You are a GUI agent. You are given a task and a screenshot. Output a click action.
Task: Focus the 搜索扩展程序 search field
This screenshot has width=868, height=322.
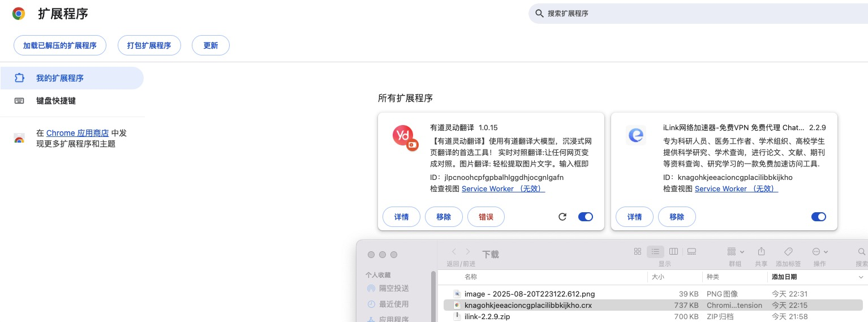click(698, 13)
